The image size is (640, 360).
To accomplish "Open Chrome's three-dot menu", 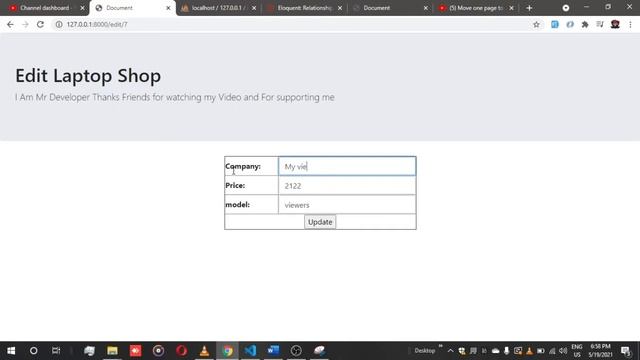I will point(630,24).
